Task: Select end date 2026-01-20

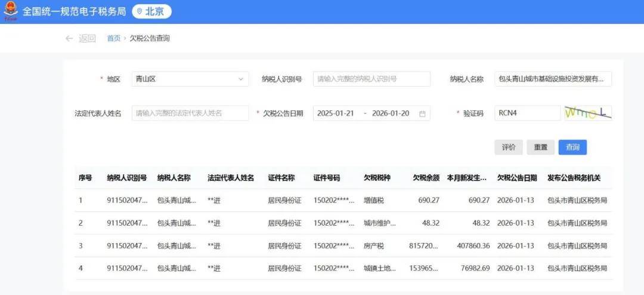Action: tap(391, 113)
